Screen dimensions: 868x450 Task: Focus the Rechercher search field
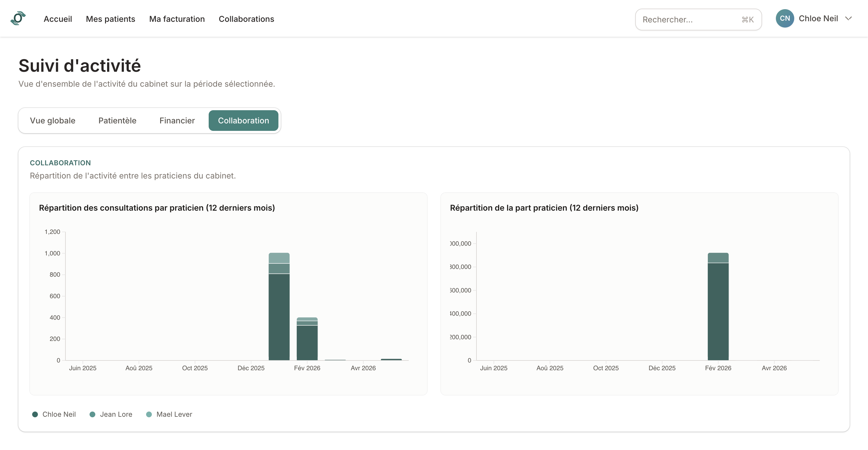698,20
